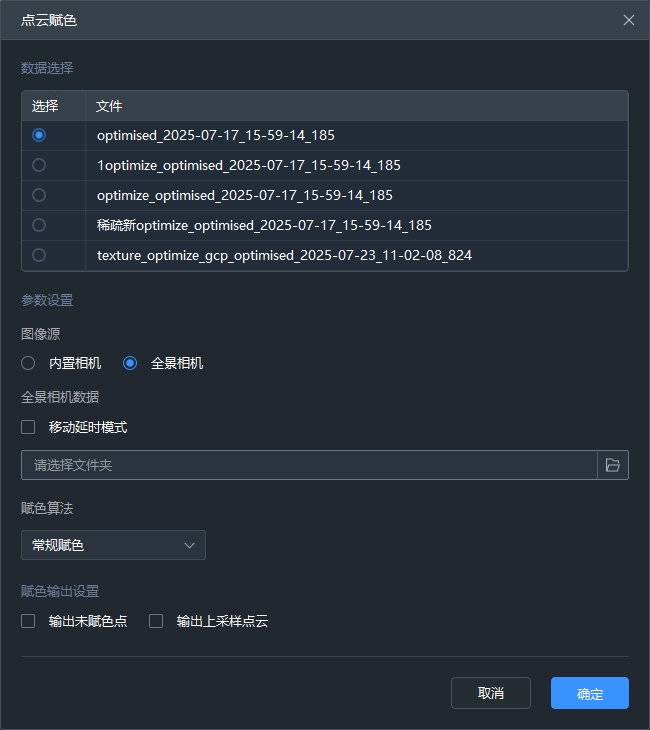Click the 文件 column header
This screenshot has width=650, height=730.
pos(109,106)
